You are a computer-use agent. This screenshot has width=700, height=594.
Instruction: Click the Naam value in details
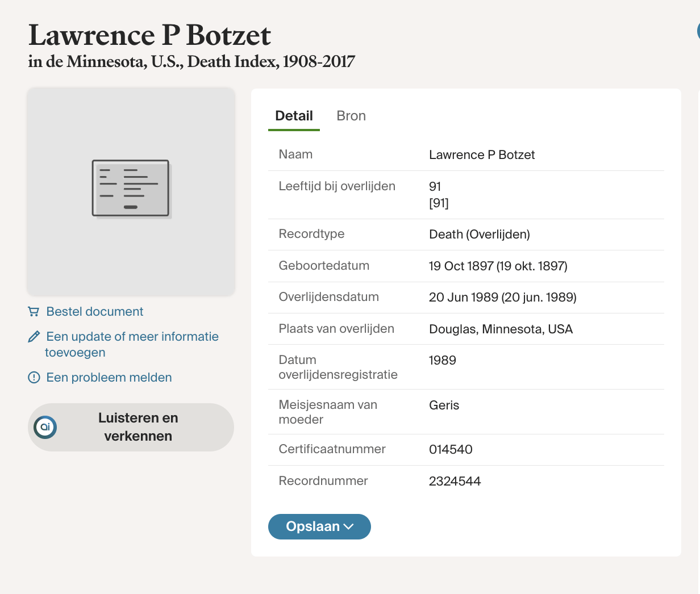pyautogui.click(x=481, y=155)
